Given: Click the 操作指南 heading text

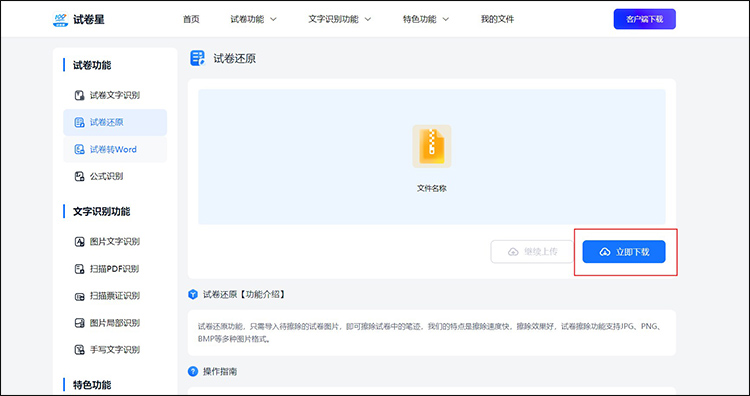Looking at the screenshot, I should pyautogui.click(x=220, y=371).
